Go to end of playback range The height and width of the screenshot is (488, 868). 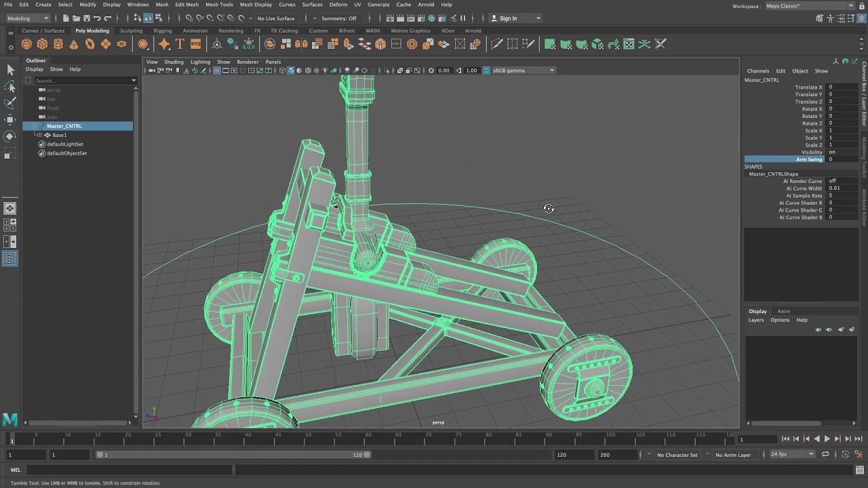858,439
